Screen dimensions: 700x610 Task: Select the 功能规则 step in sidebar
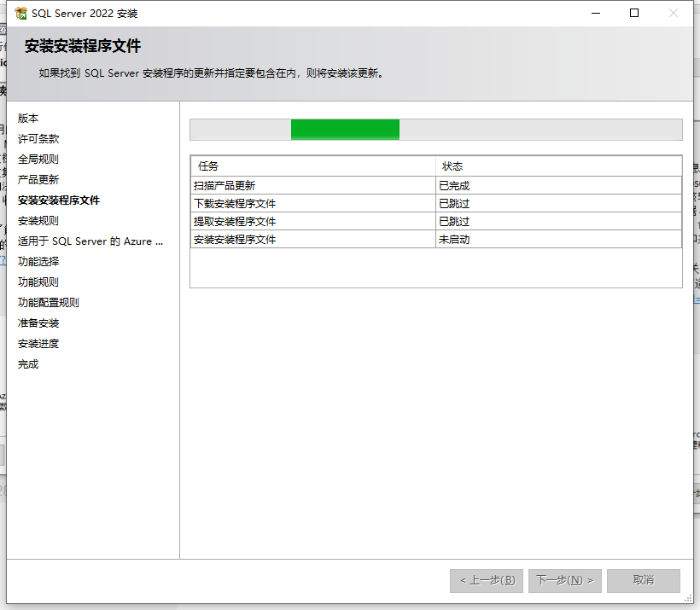click(x=38, y=282)
